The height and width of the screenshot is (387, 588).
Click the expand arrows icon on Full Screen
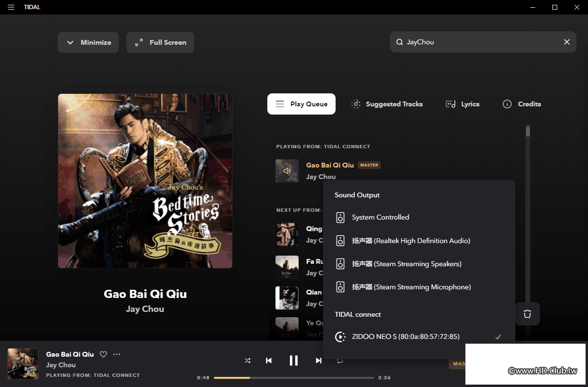coord(139,42)
